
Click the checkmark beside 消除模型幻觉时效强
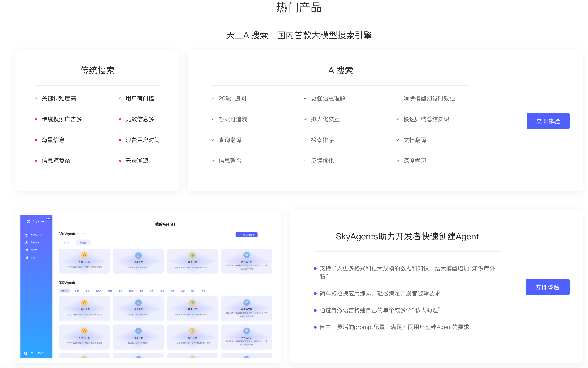click(x=398, y=99)
